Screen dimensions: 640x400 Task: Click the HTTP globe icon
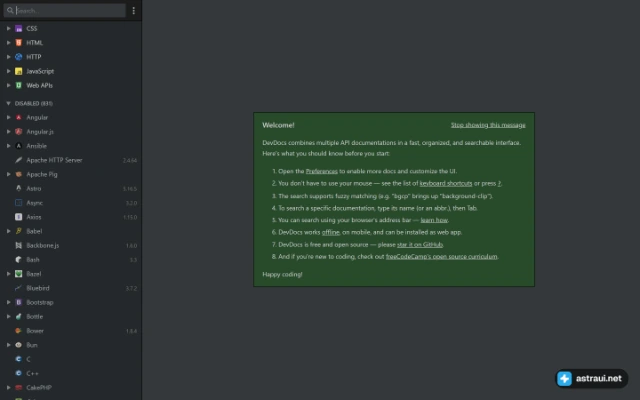(18, 57)
